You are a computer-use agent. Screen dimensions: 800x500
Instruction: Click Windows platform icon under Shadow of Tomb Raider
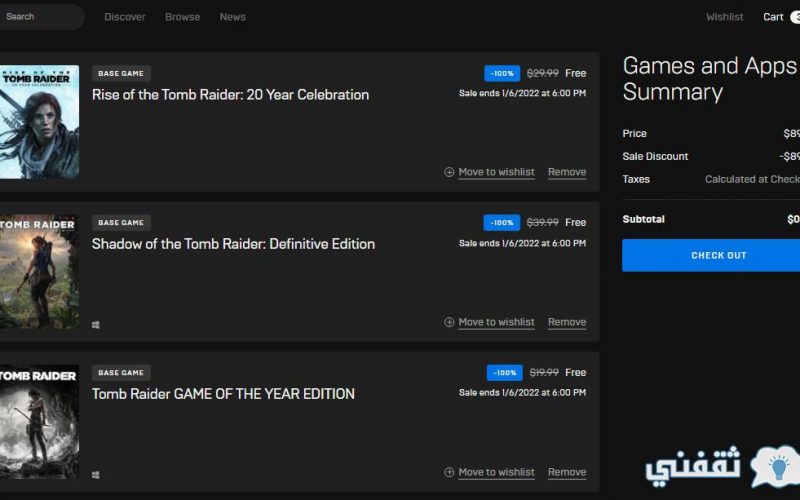click(95, 325)
